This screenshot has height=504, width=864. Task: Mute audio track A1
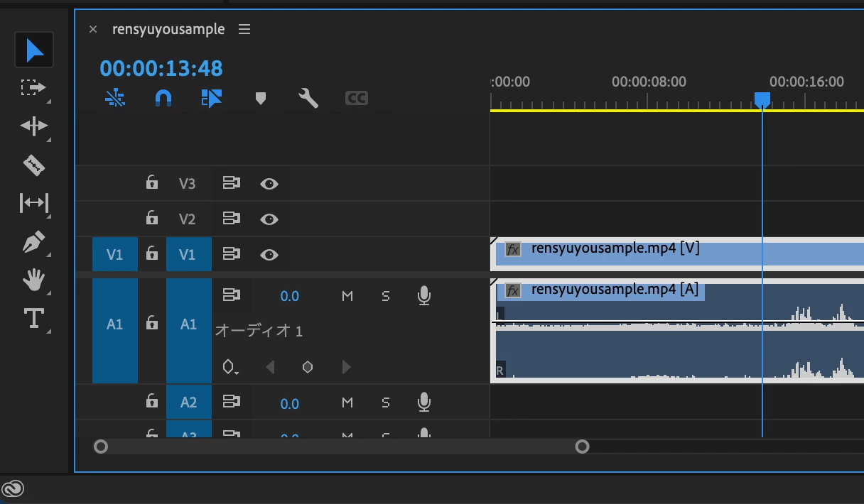click(x=347, y=296)
